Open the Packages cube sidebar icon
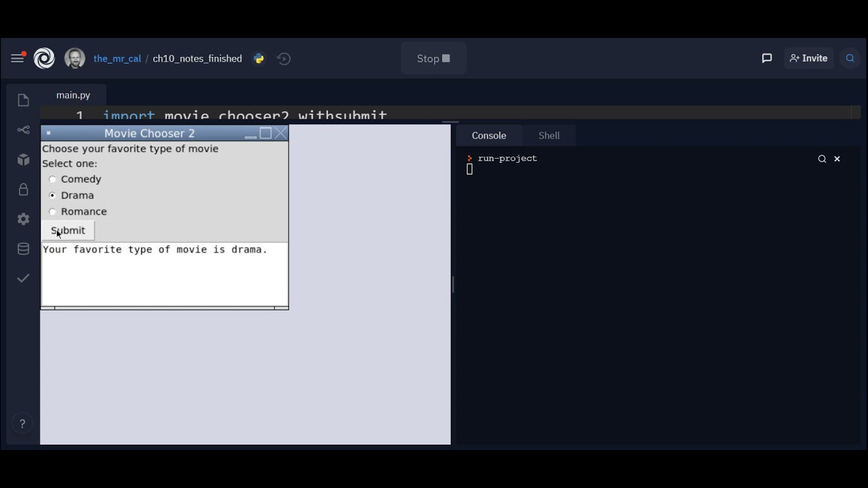 pos(23,160)
